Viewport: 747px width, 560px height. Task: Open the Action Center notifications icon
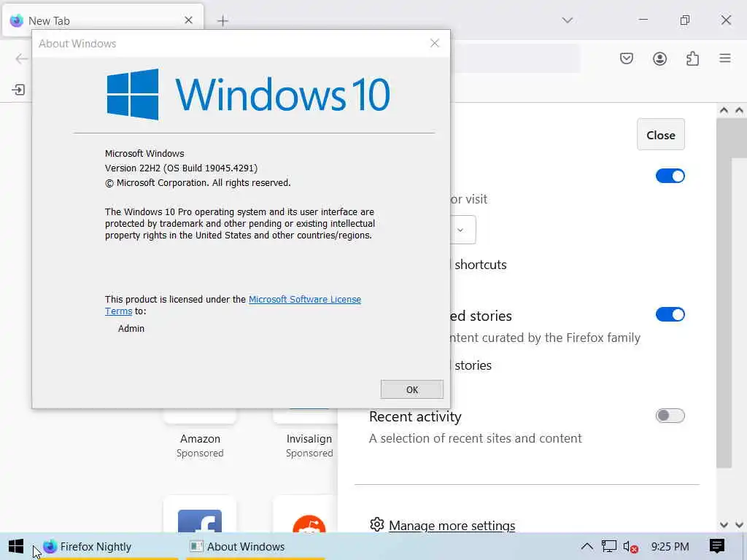(x=716, y=545)
